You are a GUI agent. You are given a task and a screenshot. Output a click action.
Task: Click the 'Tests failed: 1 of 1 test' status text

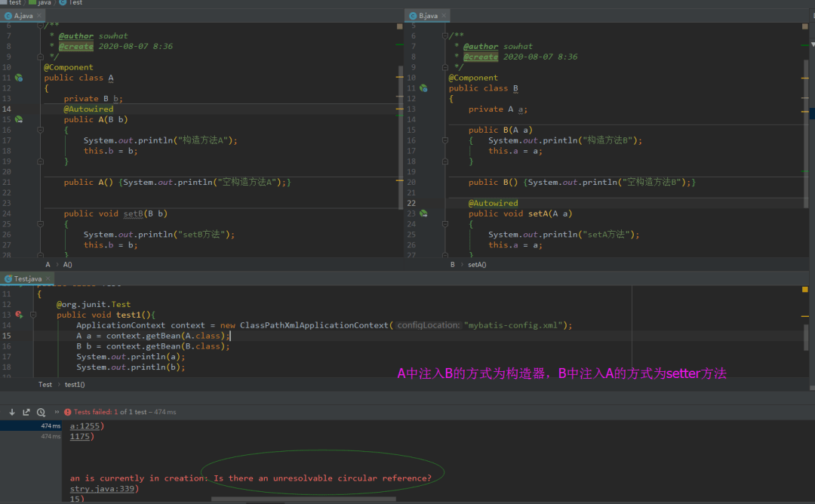pos(109,412)
